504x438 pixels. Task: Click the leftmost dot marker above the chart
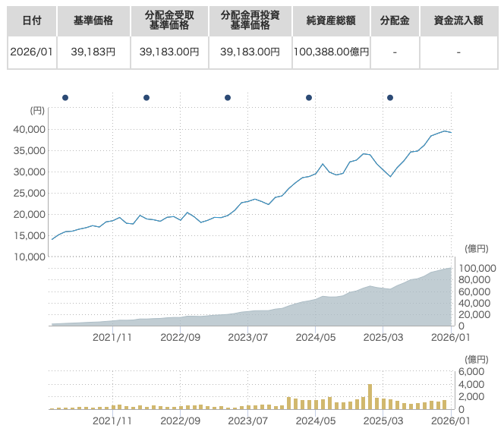pyautogui.click(x=65, y=97)
